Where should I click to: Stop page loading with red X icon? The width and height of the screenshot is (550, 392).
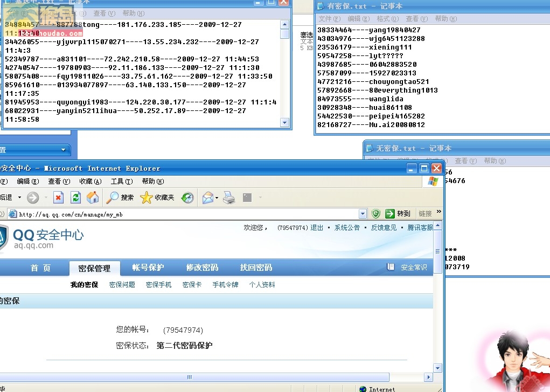point(58,198)
